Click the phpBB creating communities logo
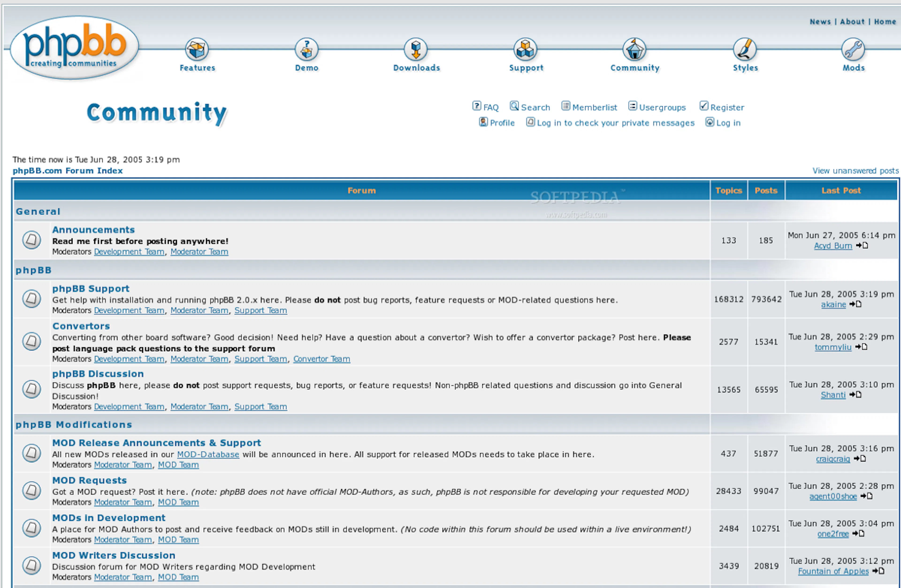 point(75,47)
